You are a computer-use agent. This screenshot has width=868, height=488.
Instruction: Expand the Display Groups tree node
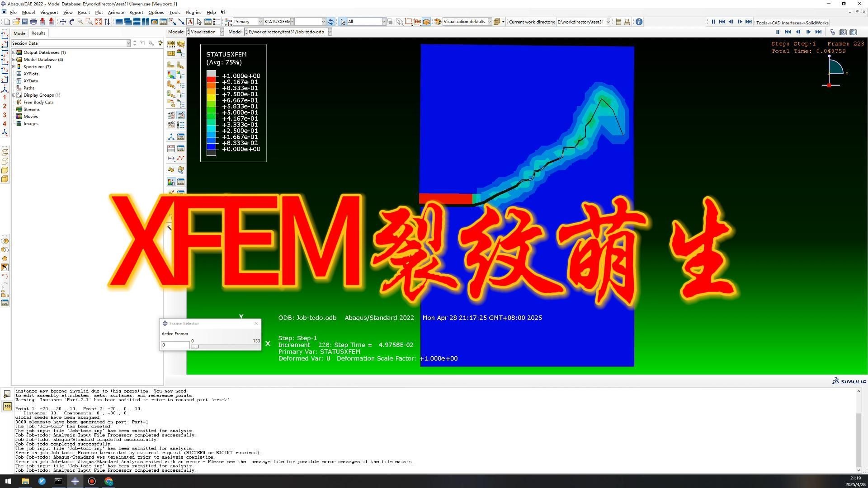tap(14, 95)
